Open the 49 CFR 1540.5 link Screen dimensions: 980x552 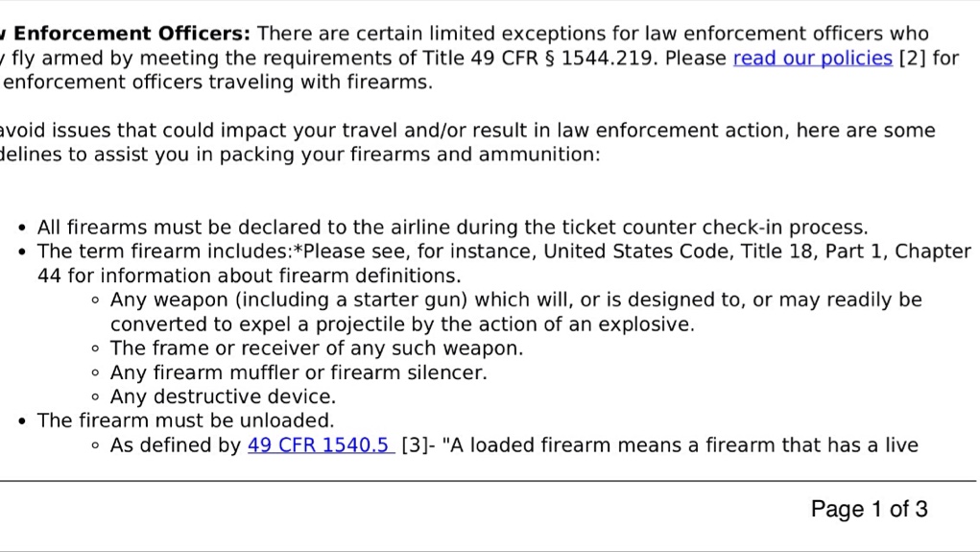coord(322,445)
